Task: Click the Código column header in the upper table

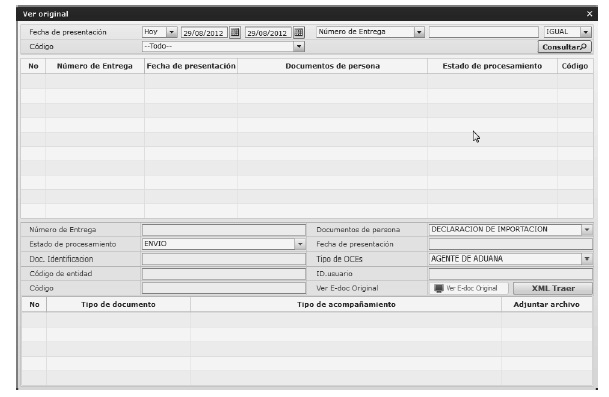Action: [575, 66]
